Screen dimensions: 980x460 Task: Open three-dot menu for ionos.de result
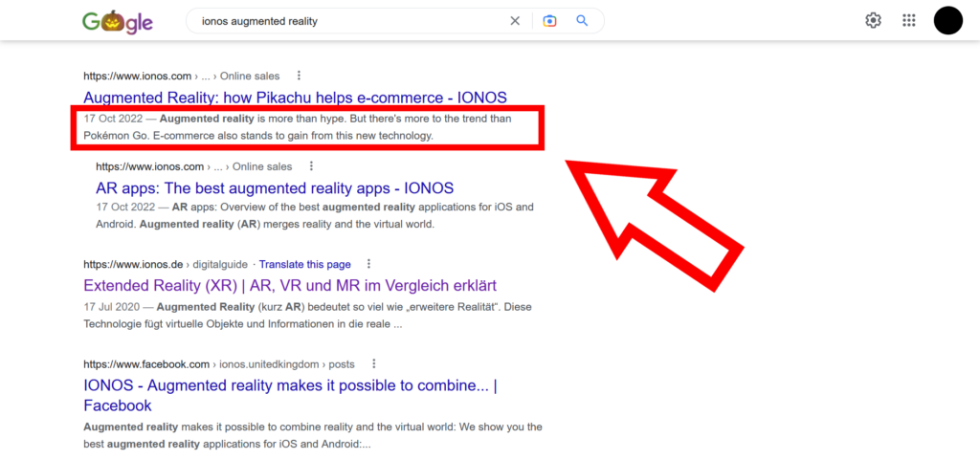369,264
